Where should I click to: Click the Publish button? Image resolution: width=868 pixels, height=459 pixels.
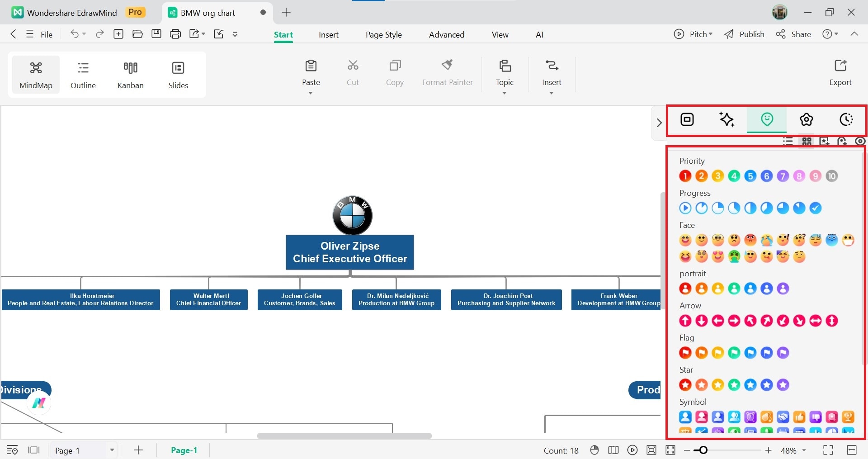click(744, 34)
